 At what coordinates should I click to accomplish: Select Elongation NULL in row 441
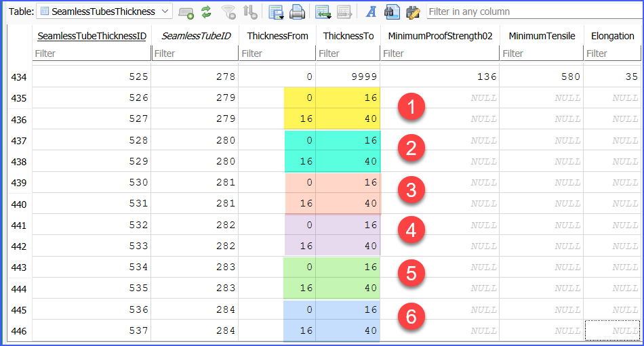coord(612,225)
